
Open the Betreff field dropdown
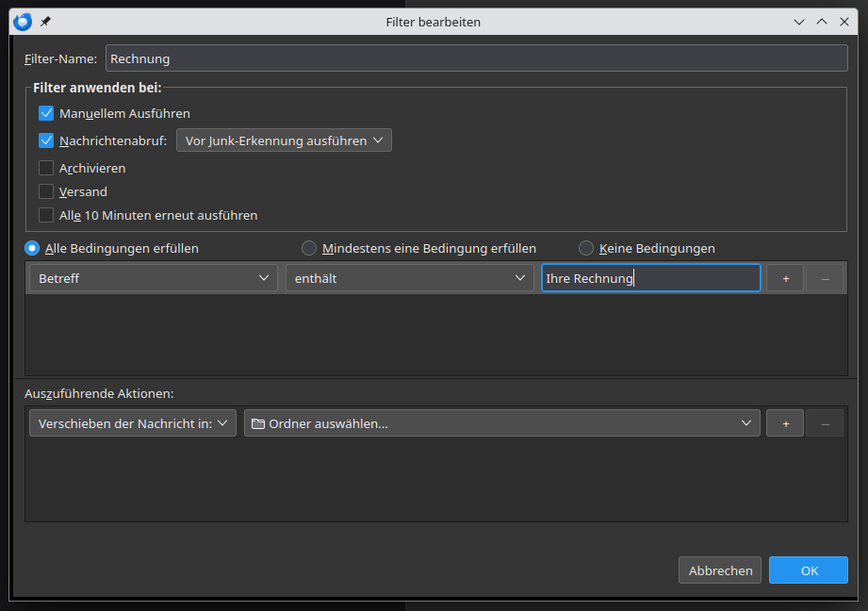point(154,278)
